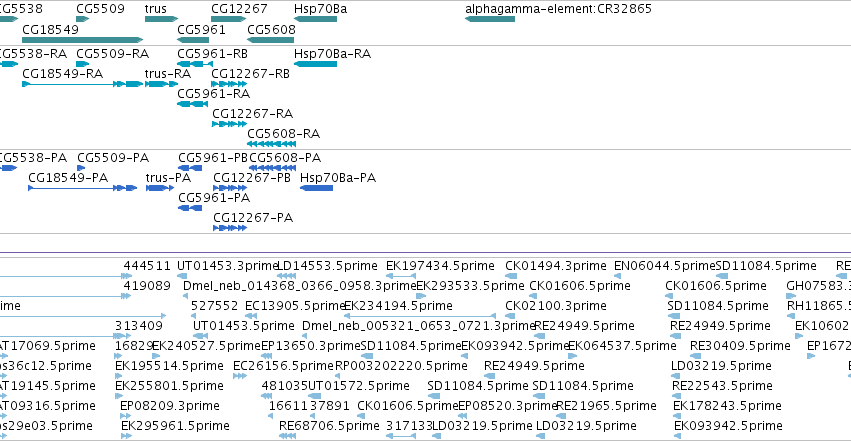Click the UT01572.5prime EST label
Image resolution: width=851 pixels, height=441 pixels.
[x=359, y=386]
